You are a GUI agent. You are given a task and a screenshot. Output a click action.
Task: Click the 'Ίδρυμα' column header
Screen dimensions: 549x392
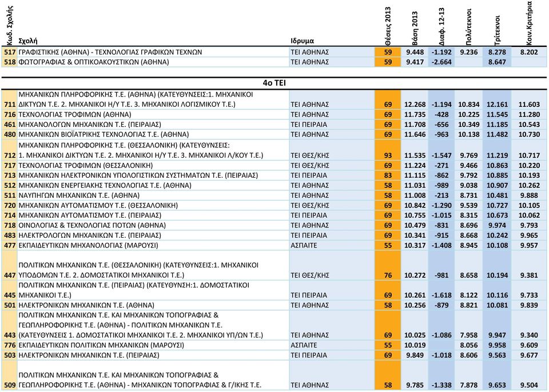pyautogui.click(x=302, y=41)
